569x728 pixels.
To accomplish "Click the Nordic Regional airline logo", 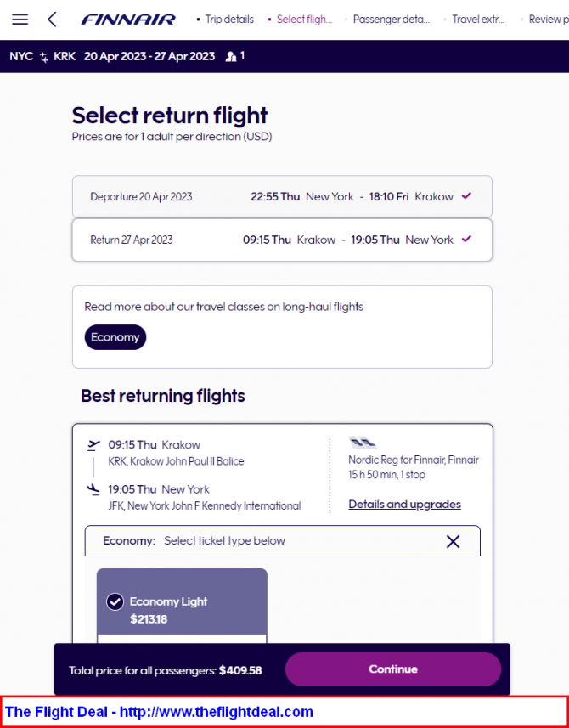I will click(x=363, y=443).
